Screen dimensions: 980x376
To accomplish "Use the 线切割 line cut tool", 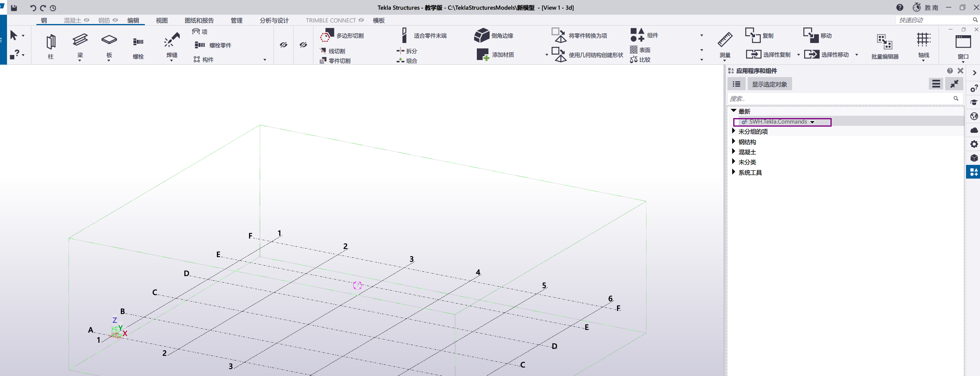I will (332, 51).
